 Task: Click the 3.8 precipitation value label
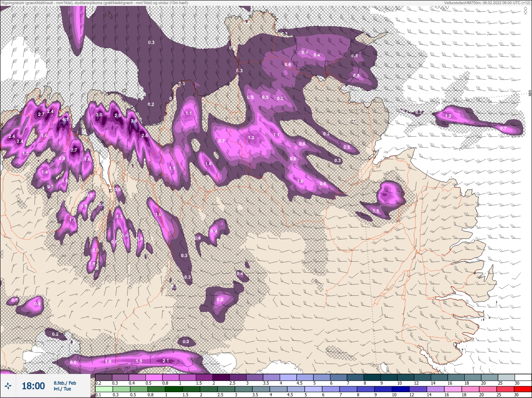pos(134,121)
